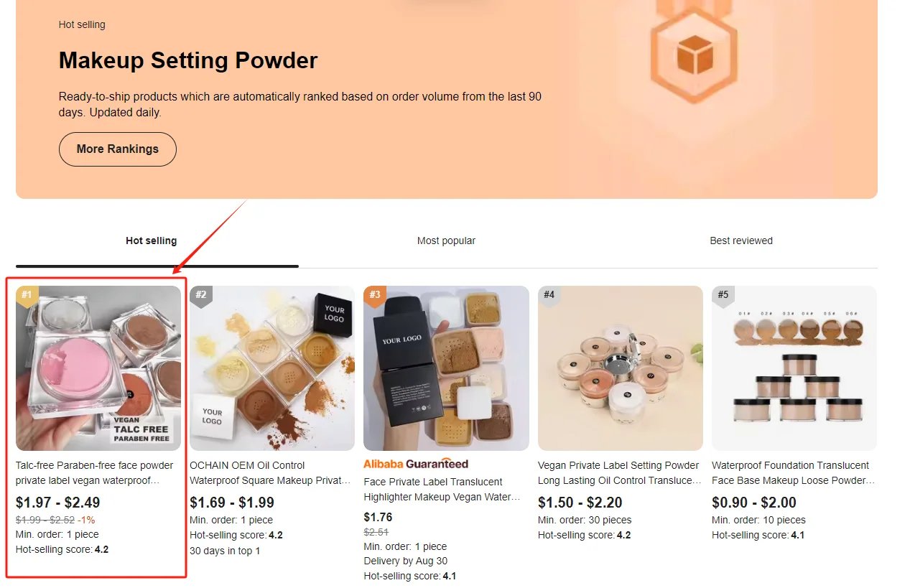Image resolution: width=910 pixels, height=588 pixels.
Task: Click the $1.50 - $2.20 price
Action: [x=580, y=503]
